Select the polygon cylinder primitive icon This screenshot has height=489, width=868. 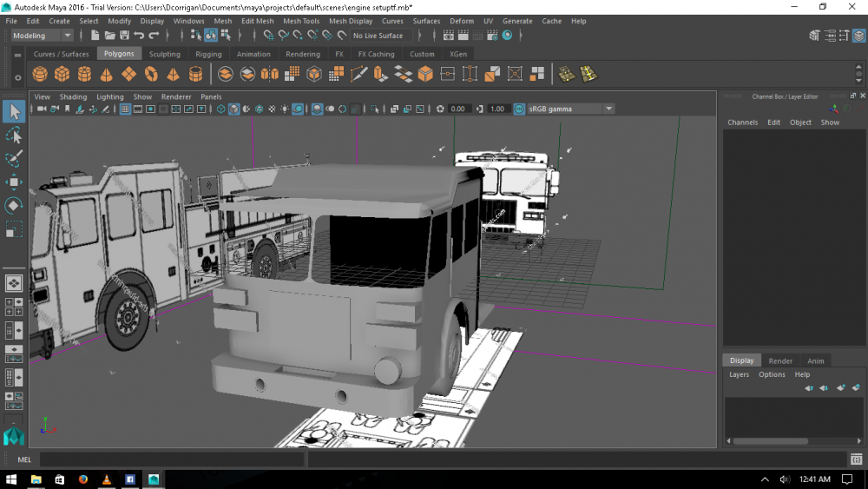(x=84, y=74)
